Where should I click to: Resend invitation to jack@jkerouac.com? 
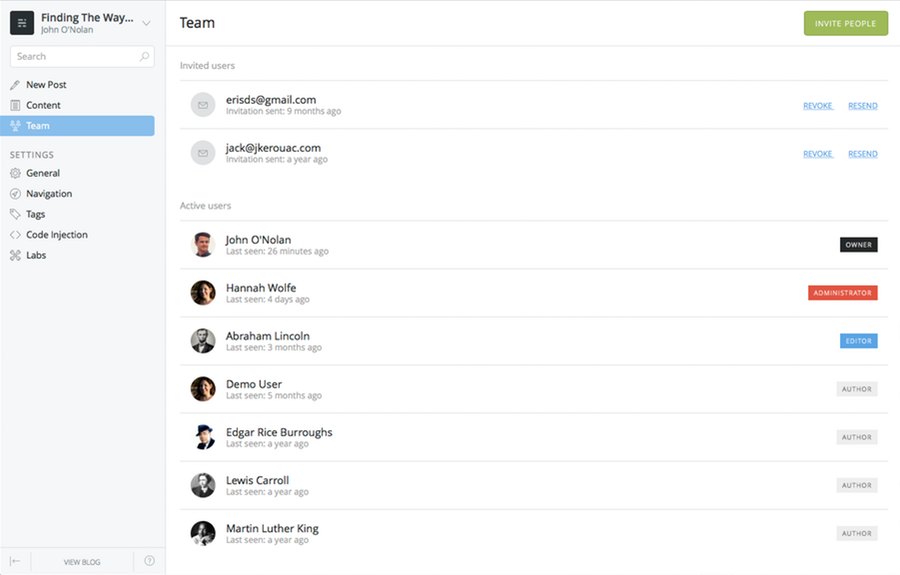coord(863,154)
